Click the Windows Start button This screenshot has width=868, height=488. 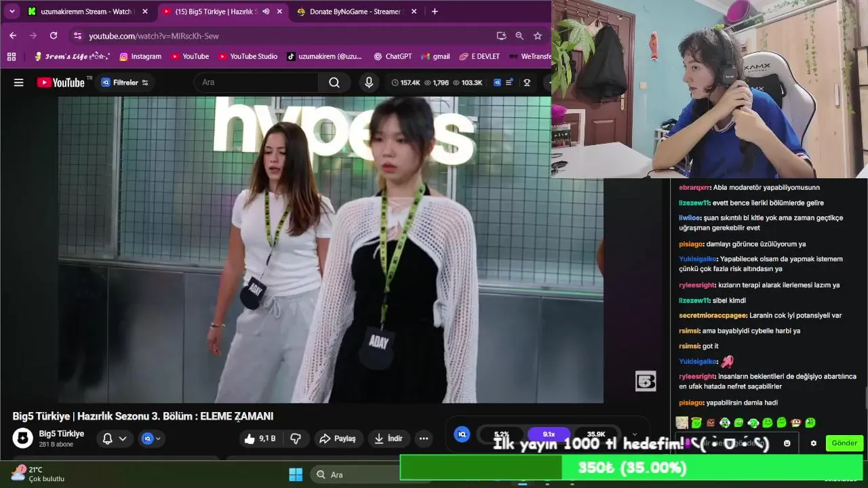coord(296,474)
